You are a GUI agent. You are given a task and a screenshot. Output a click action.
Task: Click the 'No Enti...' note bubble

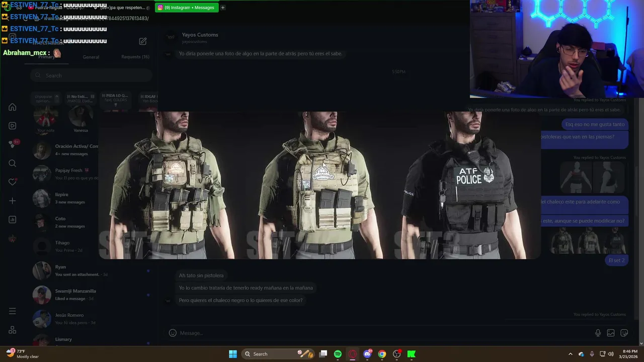click(80, 99)
